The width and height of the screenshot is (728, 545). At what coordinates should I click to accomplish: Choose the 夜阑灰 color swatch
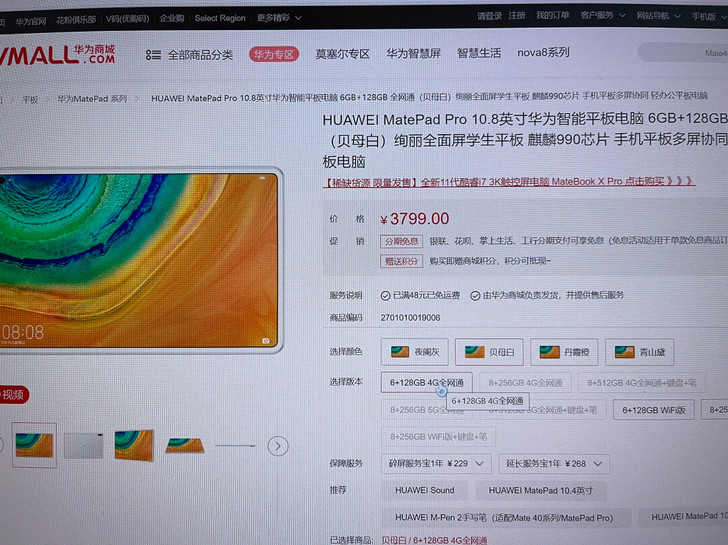(414, 352)
